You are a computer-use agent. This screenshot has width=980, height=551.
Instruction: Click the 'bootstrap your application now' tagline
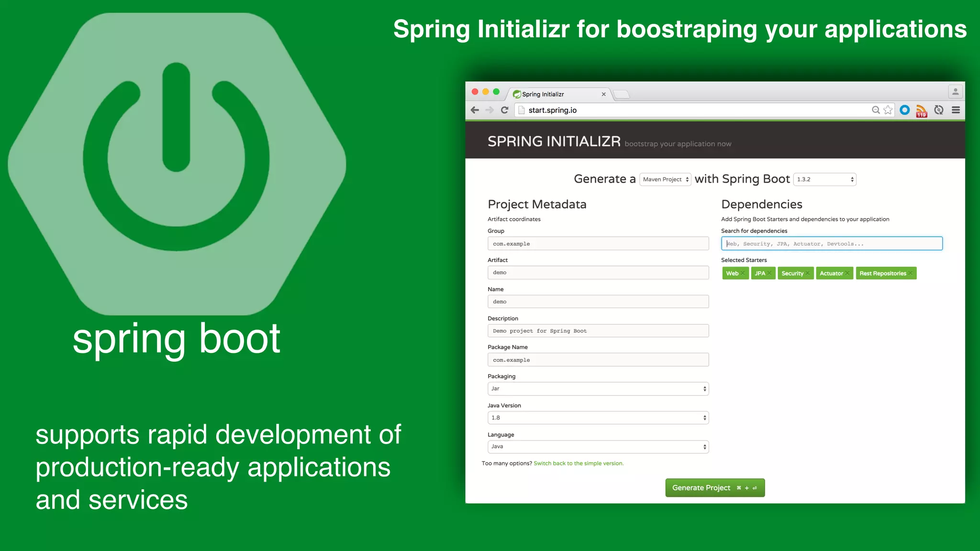(678, 144)
